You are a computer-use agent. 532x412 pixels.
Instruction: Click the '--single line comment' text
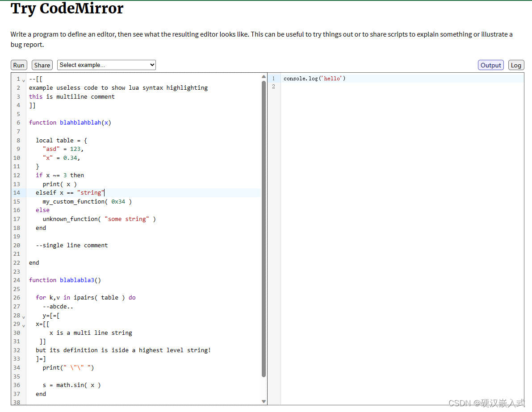(x=71, y=245)
